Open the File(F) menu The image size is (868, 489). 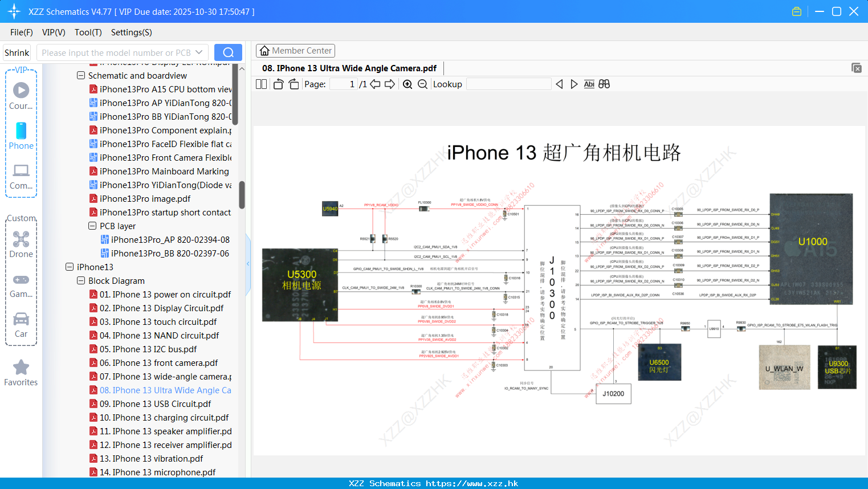click(22, 32)
